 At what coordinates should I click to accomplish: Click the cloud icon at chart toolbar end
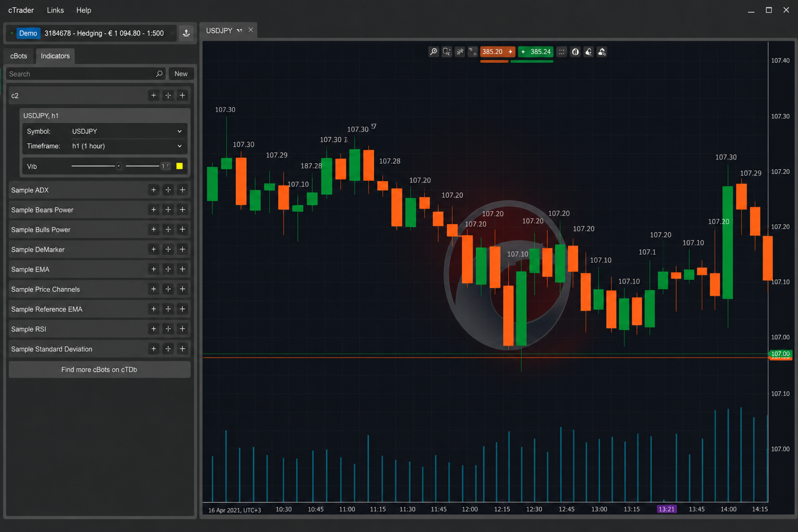pos(602,52)
